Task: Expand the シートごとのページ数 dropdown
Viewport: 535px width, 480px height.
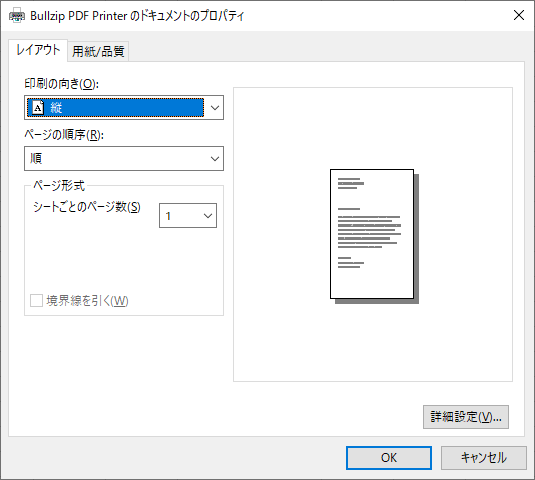Action: click(188, 216)
